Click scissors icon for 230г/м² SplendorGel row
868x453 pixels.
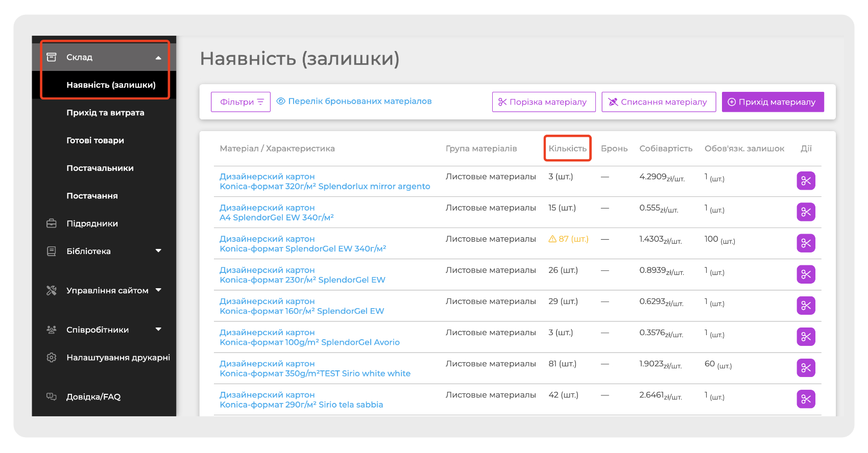(806, 274)
